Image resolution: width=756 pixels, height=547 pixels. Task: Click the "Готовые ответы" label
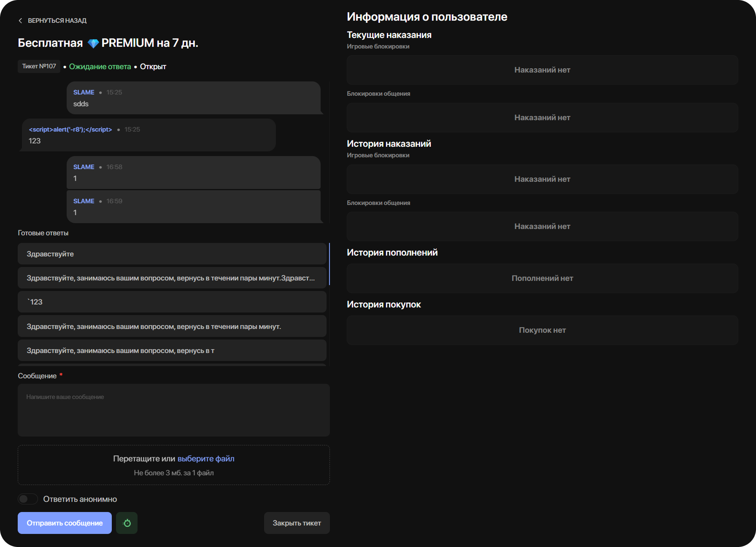pos(43,233)
